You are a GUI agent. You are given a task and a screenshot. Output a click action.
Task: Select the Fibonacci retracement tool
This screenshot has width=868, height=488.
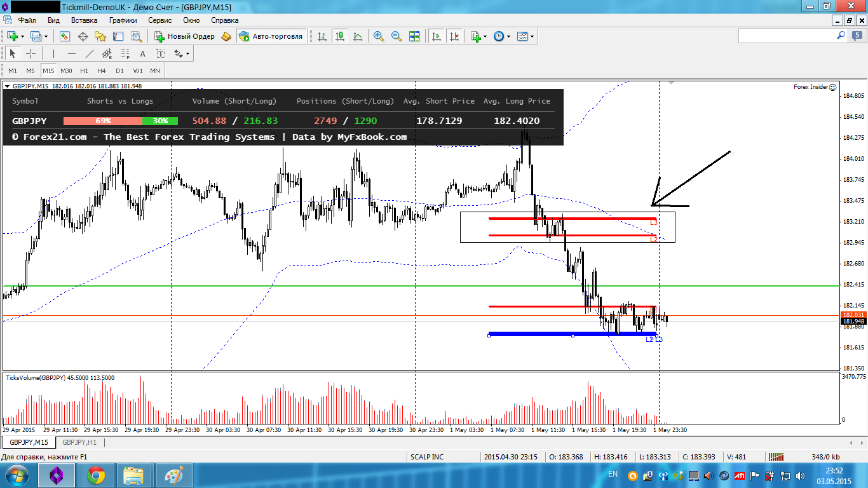click(x=125, y=54)
